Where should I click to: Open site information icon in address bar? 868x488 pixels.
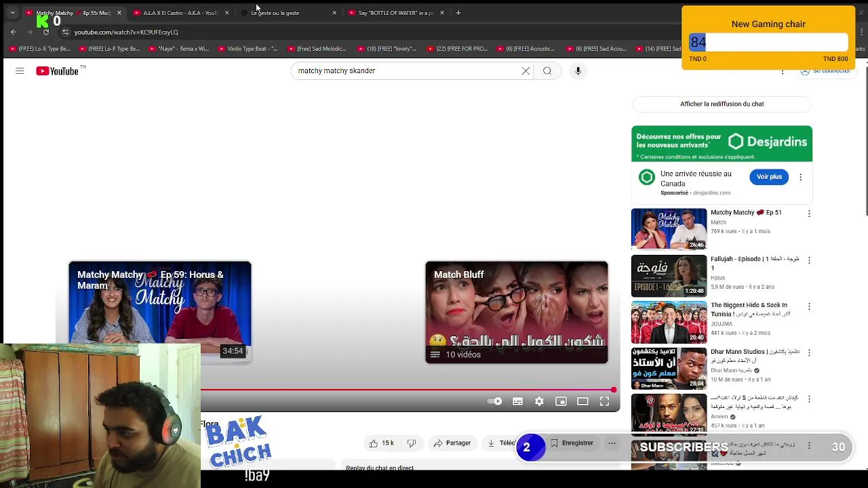click(65, 32)
